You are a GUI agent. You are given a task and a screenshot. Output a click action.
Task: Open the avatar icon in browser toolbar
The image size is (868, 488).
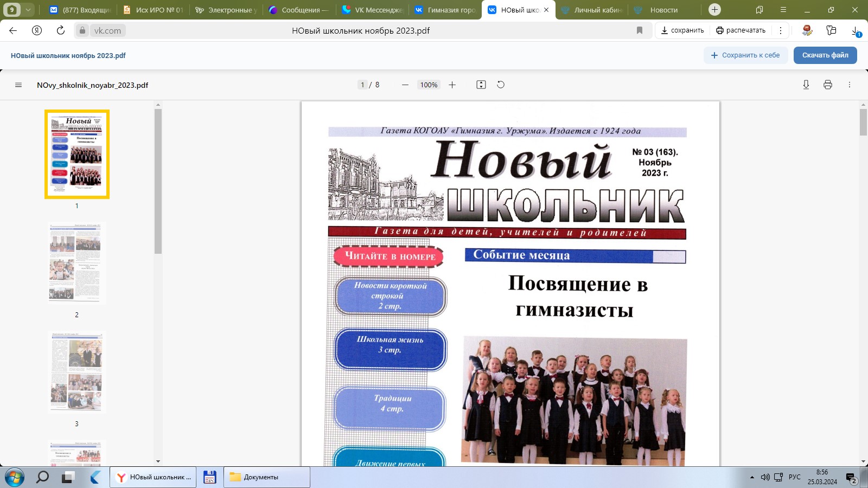pyautogui.click(x=807, y=30)
